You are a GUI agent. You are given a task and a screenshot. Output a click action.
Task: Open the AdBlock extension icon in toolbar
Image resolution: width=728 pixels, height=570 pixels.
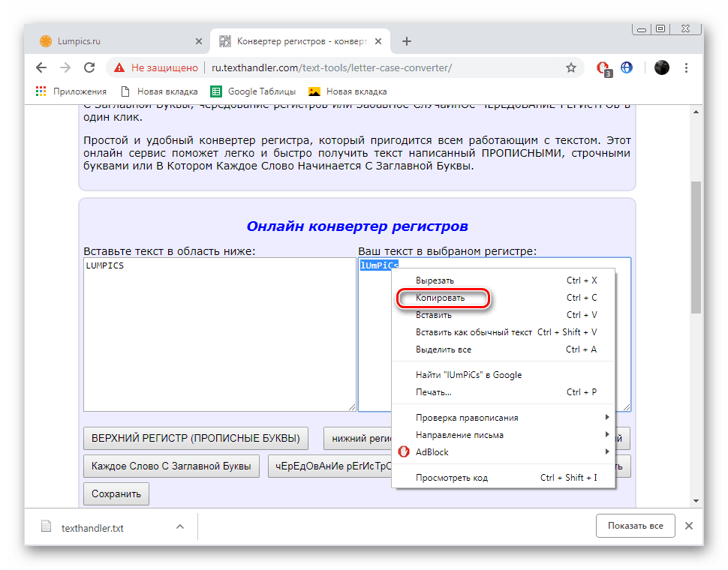click(604, 69)
